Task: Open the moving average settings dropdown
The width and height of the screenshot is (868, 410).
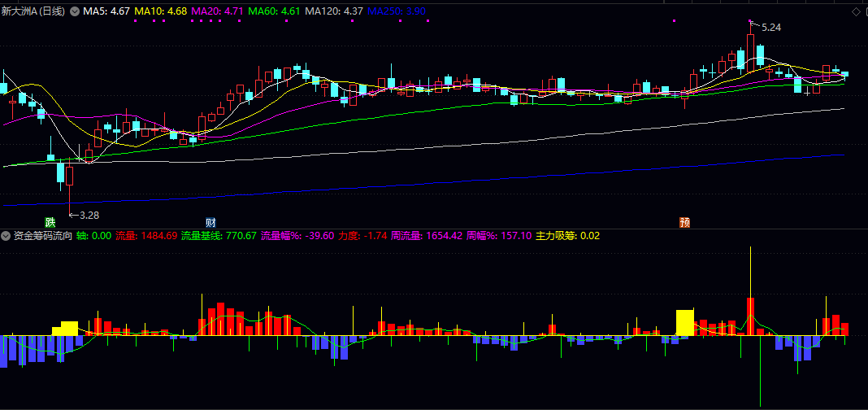Action: point(76,11)
